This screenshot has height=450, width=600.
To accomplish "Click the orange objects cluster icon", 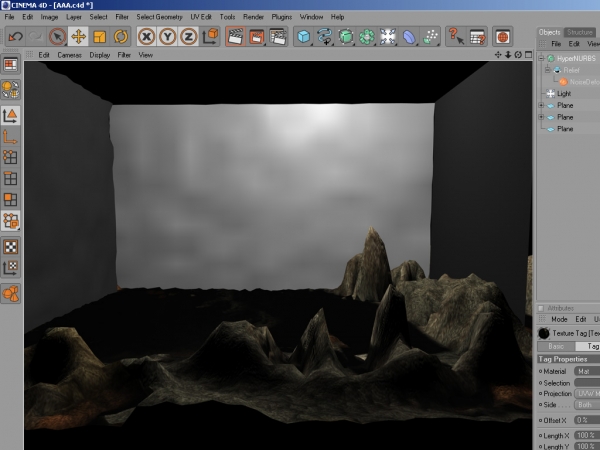I will tap(10, 293).
